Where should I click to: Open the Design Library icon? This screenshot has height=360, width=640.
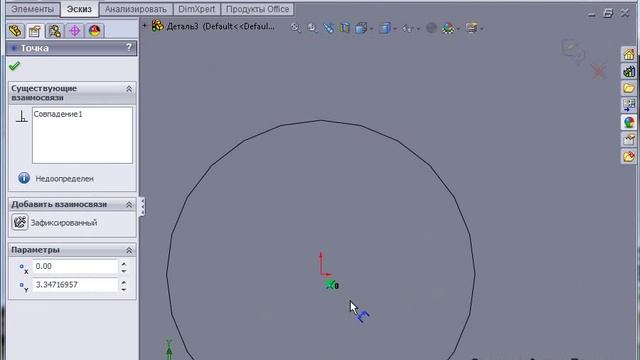[x=629, y=71]
